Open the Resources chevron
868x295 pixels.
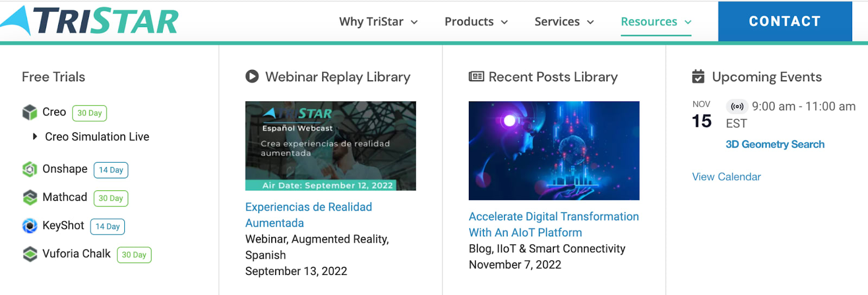[688, 22]
